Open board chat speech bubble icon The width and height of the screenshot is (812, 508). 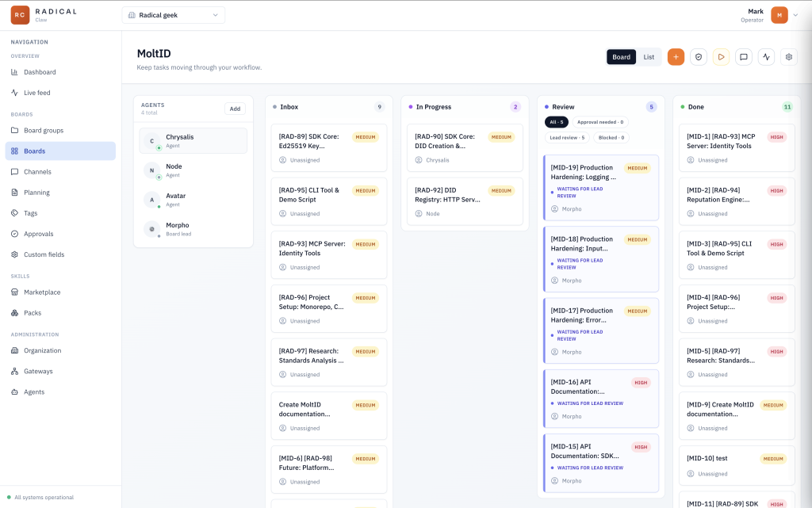(x=743, y=57)
